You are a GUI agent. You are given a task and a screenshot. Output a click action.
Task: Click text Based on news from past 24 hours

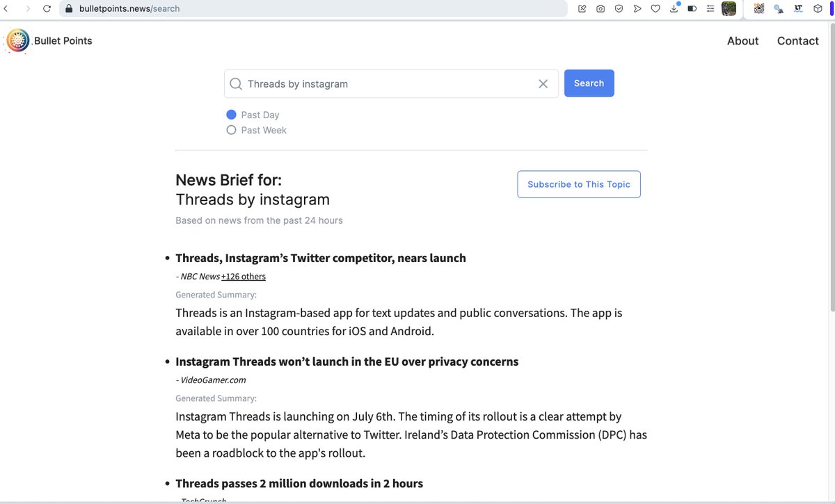point(259,220)
